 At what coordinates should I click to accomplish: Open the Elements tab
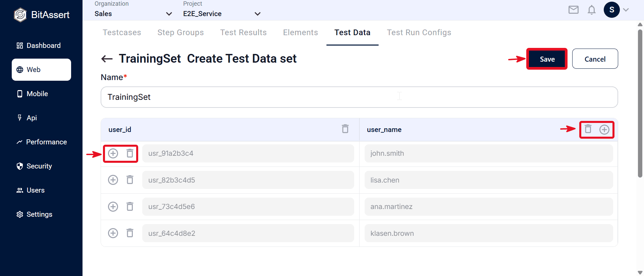coord(301,32)
